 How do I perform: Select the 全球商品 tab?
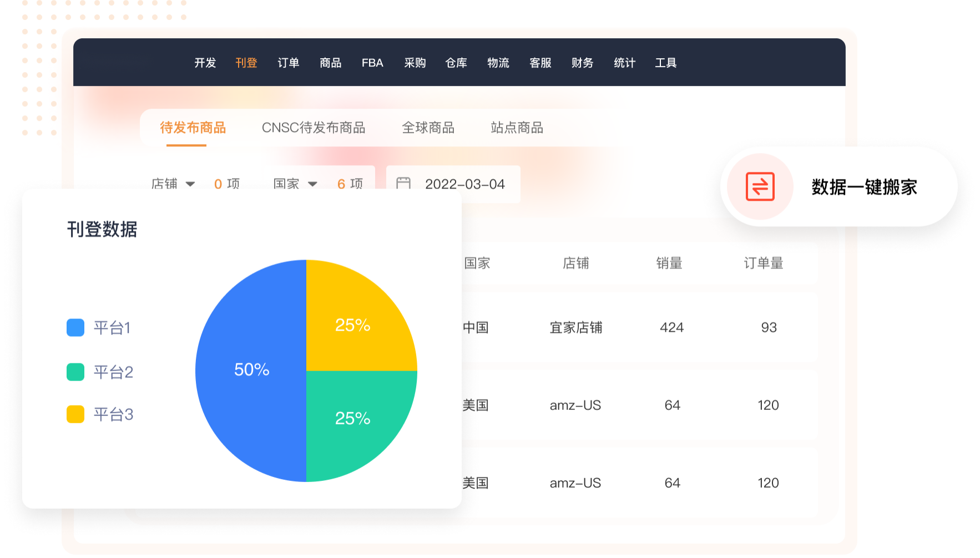tap(428, 128)
